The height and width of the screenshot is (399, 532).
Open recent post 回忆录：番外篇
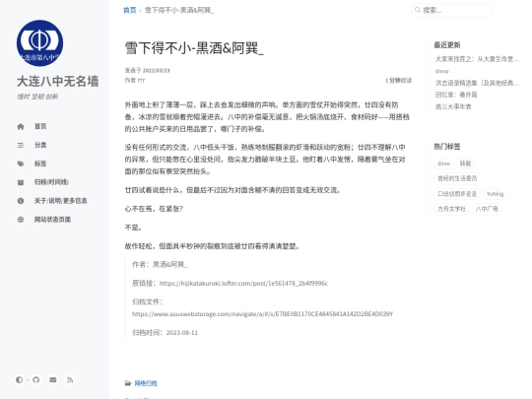click(456, 95)
